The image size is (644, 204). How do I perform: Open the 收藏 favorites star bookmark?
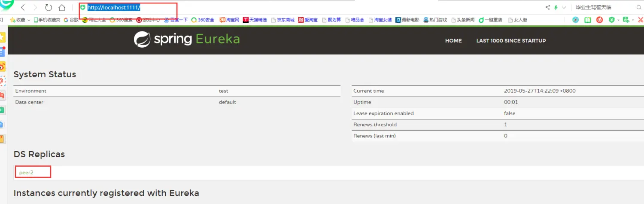(x=17, y=20)
